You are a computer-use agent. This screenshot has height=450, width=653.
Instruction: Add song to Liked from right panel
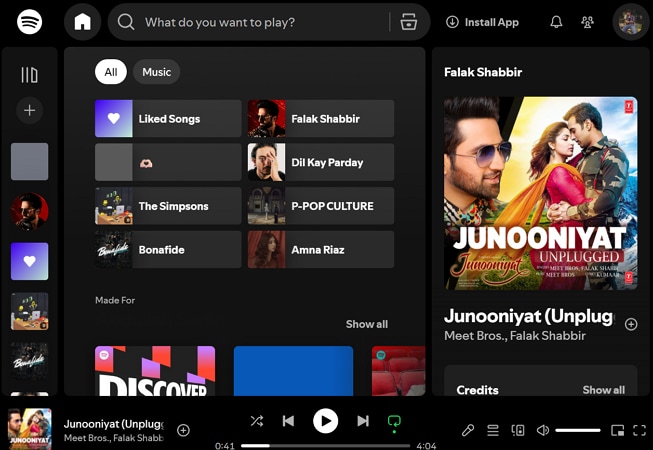click(x=631, y=324)
